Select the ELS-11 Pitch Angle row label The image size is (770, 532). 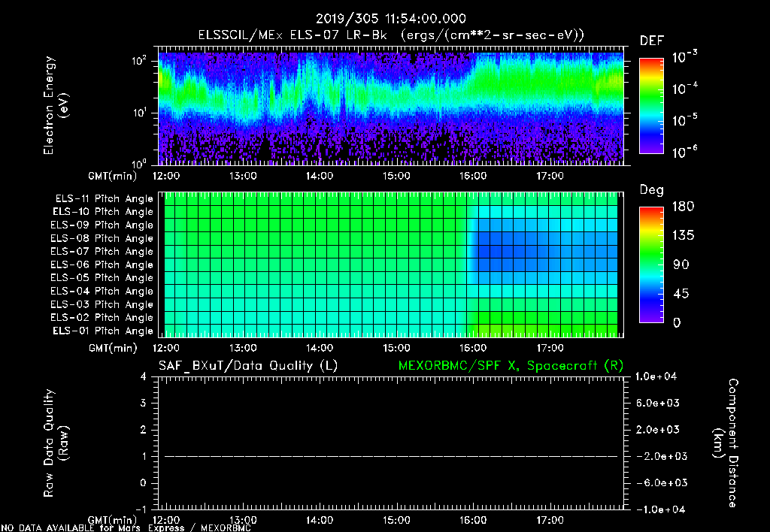pos(104,199)
